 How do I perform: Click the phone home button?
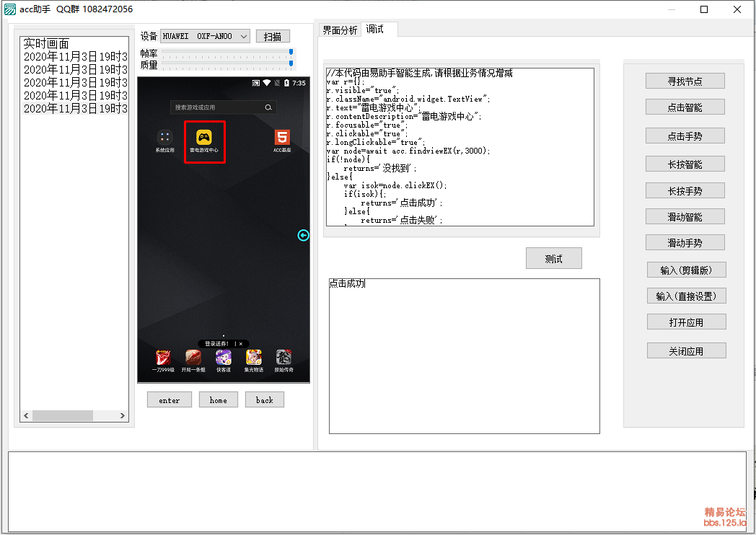tap(218, 400)
